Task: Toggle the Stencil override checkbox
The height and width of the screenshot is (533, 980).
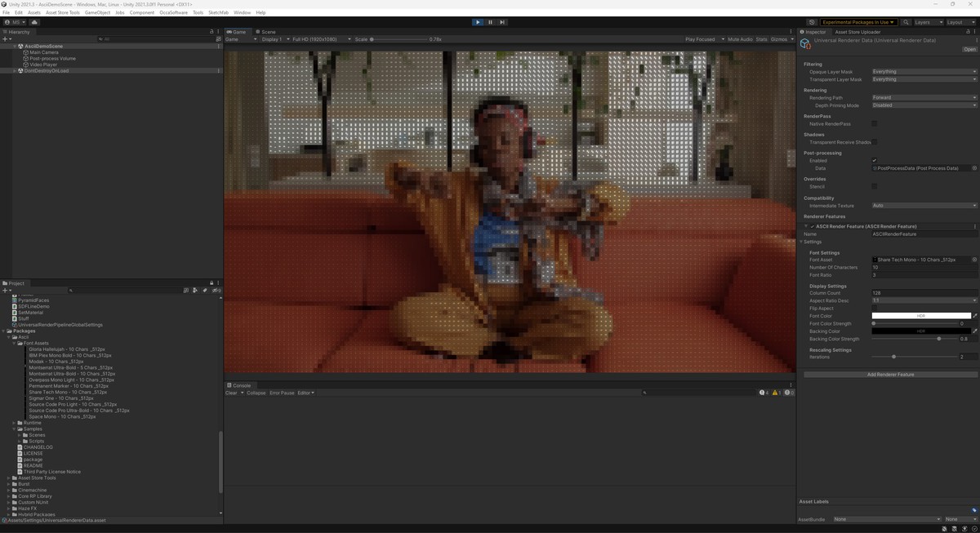Action: coord(874,187)
